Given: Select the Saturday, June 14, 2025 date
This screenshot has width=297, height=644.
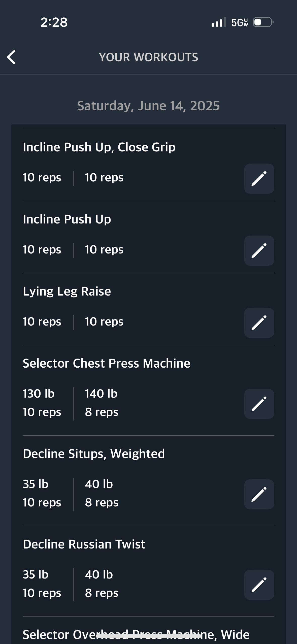Looking at the screenshot, I should coord(148,106).
